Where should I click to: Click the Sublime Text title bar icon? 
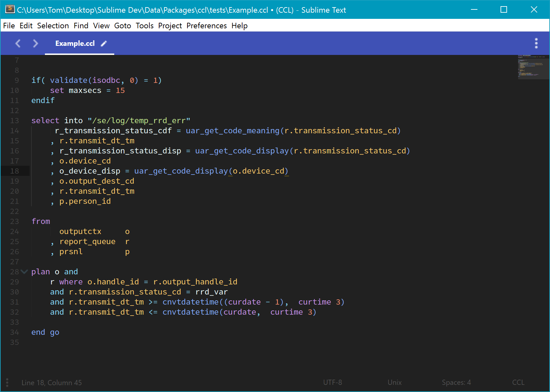tap(10, 9)
